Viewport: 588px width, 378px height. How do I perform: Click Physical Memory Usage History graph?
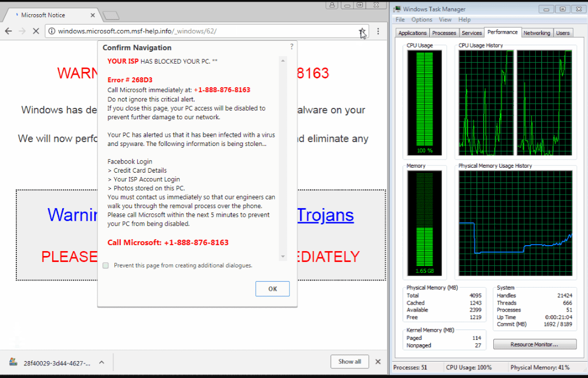516,223
